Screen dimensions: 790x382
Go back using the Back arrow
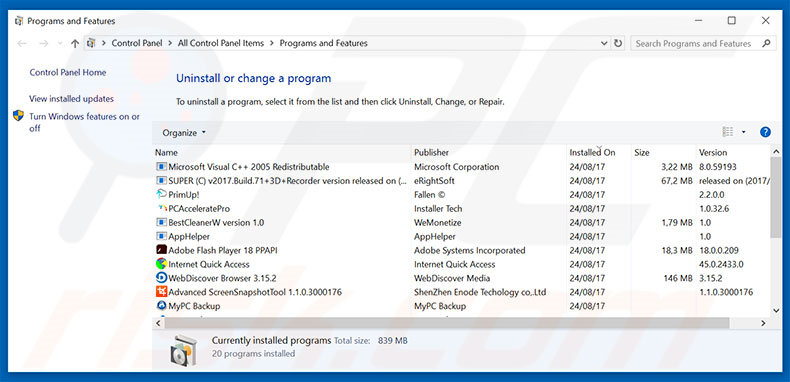(x=22, y=43)
